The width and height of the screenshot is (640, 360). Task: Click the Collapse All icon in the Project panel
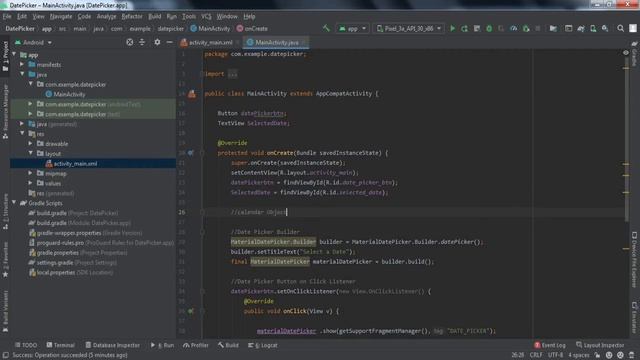pos(142,42)
